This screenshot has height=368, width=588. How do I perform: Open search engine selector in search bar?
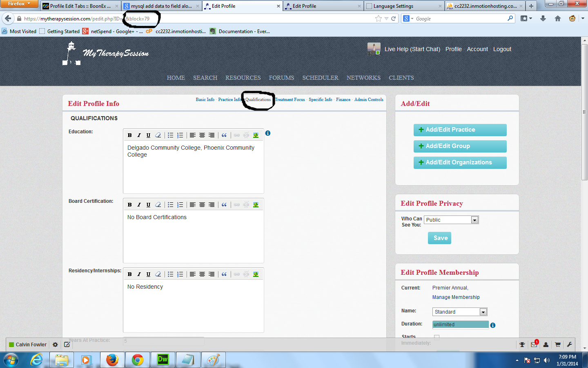tap(408, 18)
